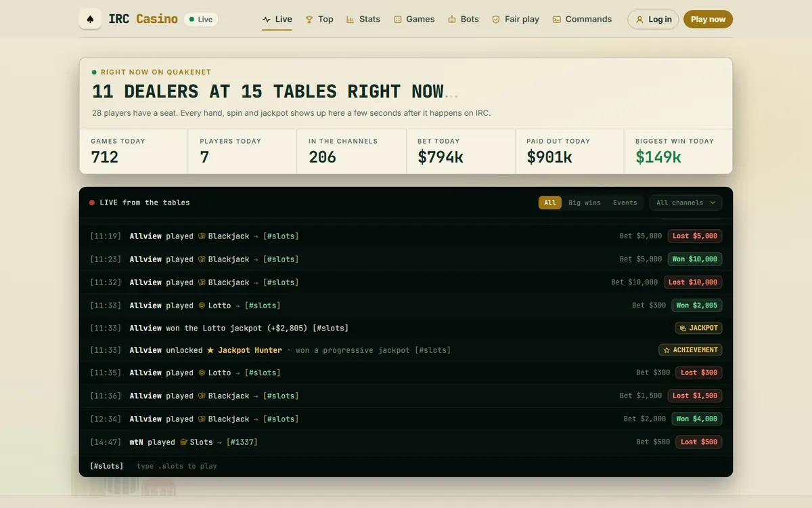
Task: Open the Top leaderboard tab
Action: click(319, 19)
